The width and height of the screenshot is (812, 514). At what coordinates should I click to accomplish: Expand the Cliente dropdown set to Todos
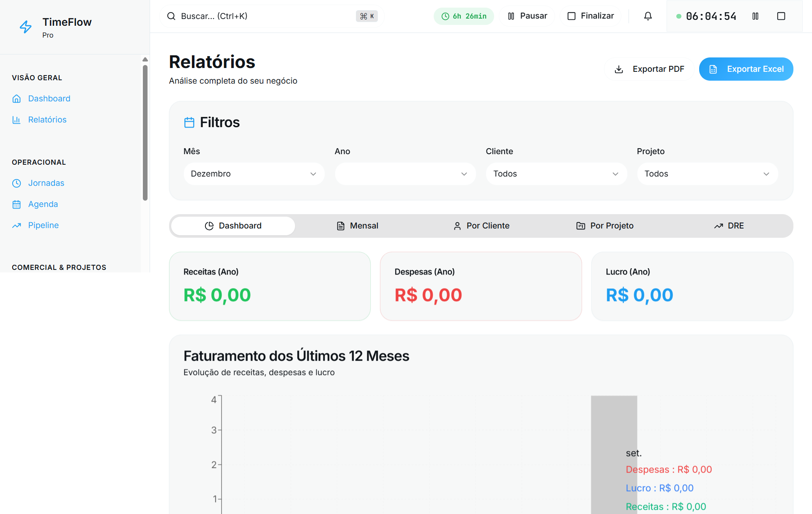pyautogui.click(x=556, y=174)
